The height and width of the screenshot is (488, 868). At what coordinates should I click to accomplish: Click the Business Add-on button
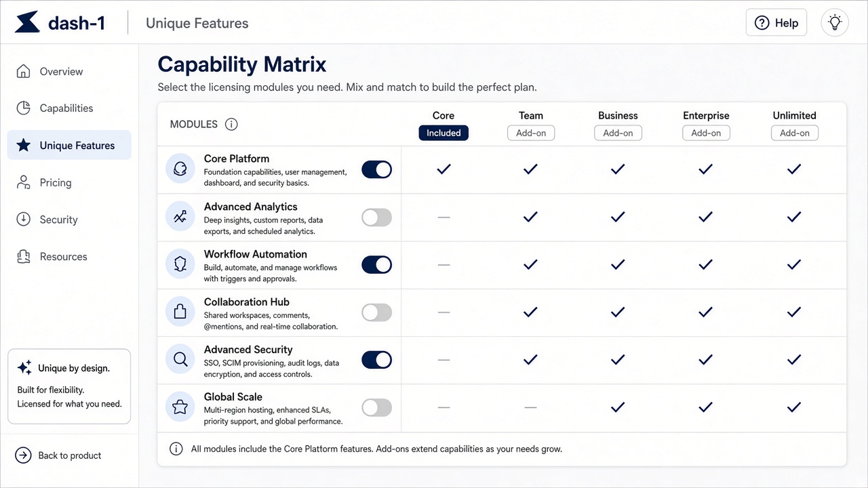tap(618, 133)
